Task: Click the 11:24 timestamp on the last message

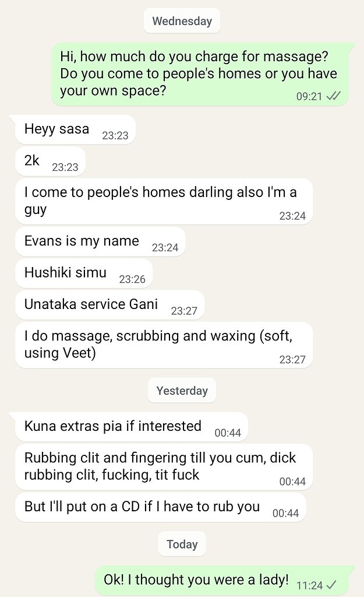Action: point(310,585)
